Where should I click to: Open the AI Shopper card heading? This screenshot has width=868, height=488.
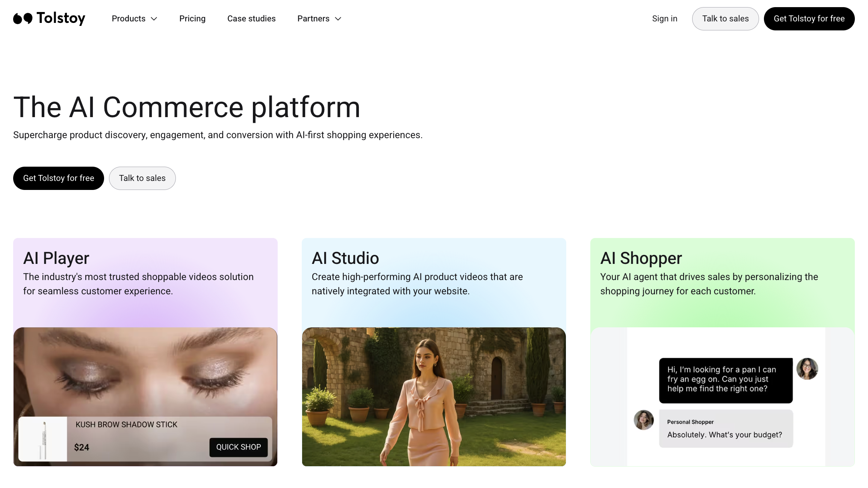[x=641, y=258]
